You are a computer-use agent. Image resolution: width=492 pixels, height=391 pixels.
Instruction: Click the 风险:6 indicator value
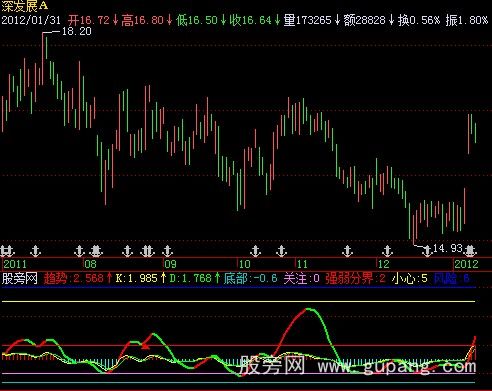pyautogui.click(x=452, y=278)
